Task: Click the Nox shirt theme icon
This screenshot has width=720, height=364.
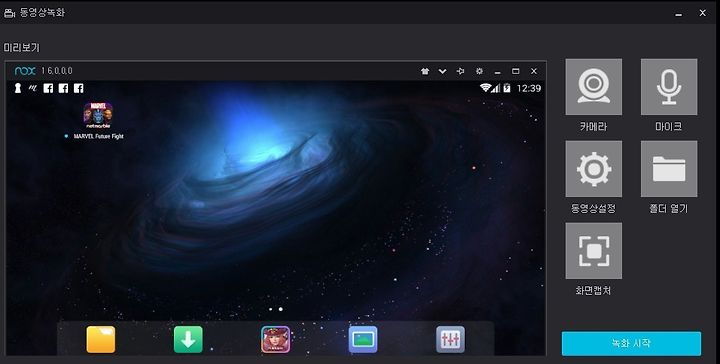Action: [425, 71]
